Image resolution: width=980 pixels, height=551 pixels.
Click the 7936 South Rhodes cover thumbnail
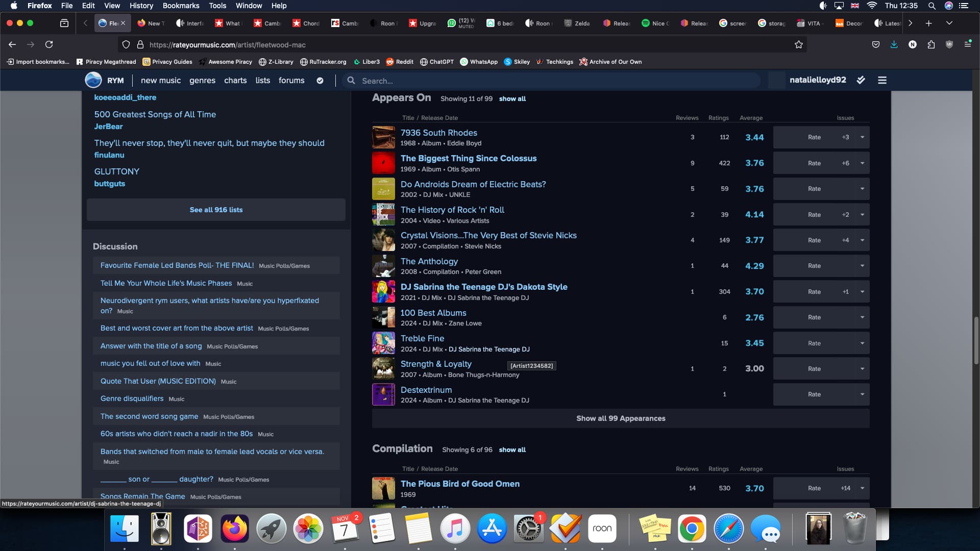[383, 137]
